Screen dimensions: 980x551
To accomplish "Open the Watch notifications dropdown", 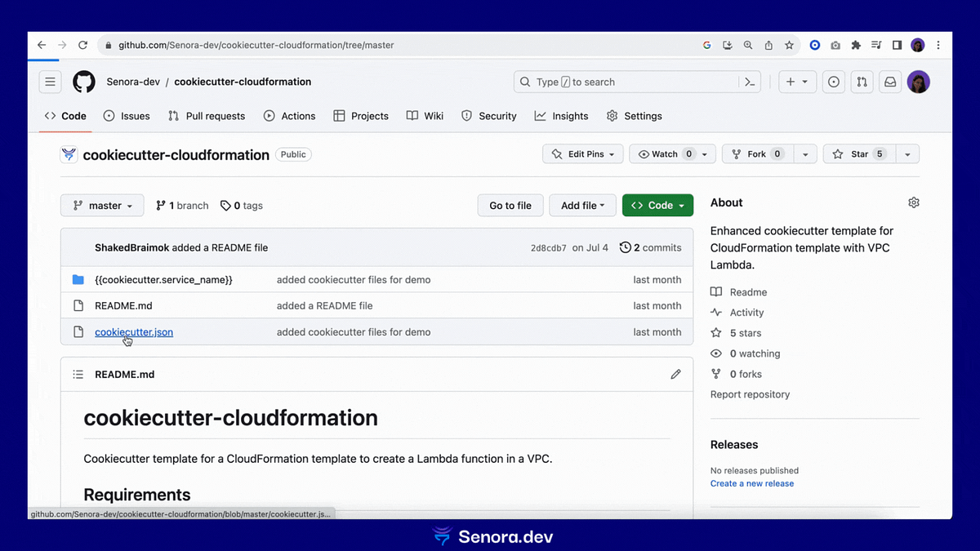I will tap(673, 154).
